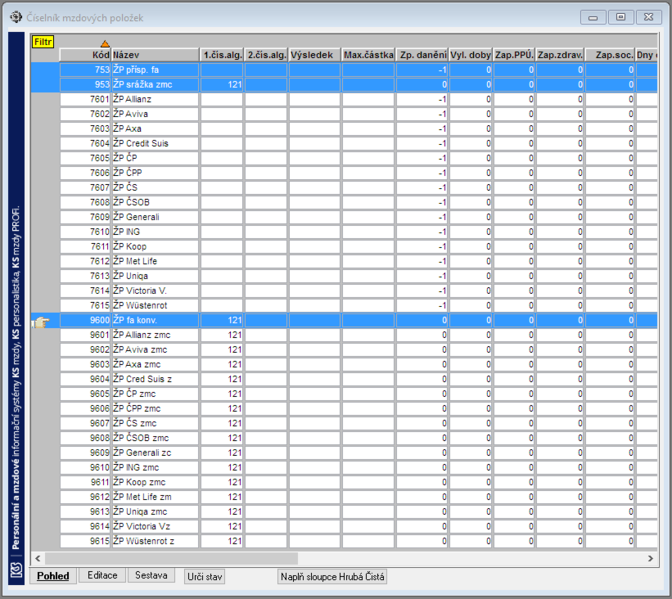
Task: Switch to the Sestava tab
Action: [151, 575]
